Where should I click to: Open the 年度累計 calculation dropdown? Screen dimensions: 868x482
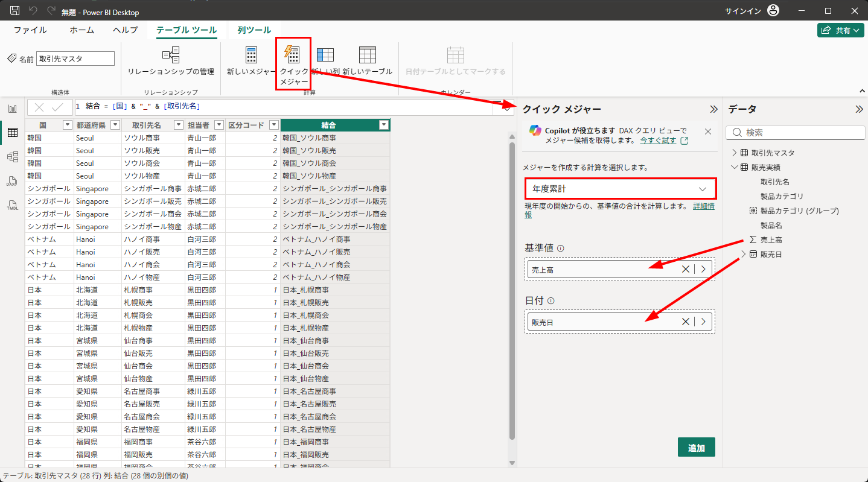621,189
